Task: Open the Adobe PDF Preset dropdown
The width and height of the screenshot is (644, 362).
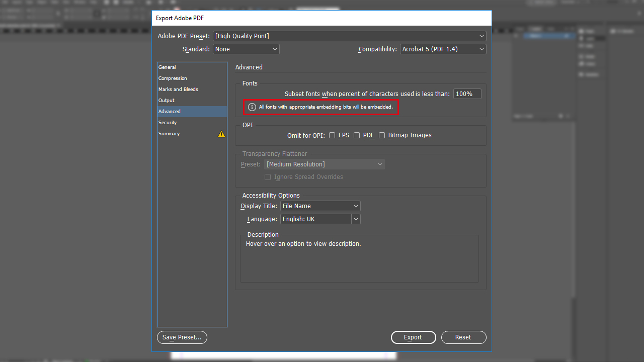Action: 349,36
